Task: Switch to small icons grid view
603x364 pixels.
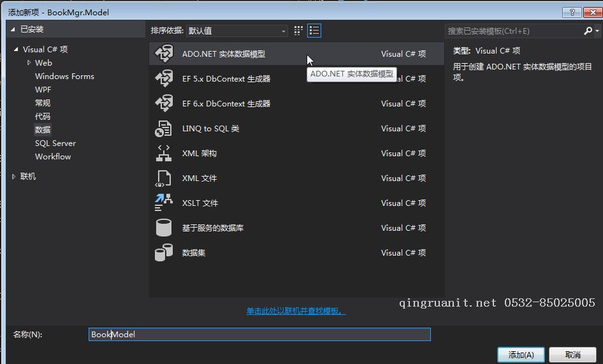Action: 298,31
